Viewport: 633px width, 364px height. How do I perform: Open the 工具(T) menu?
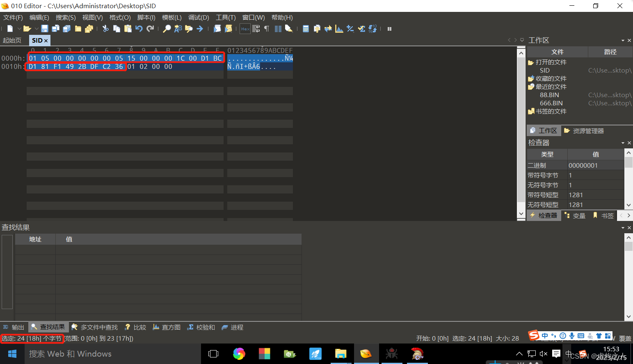point(226,17)
